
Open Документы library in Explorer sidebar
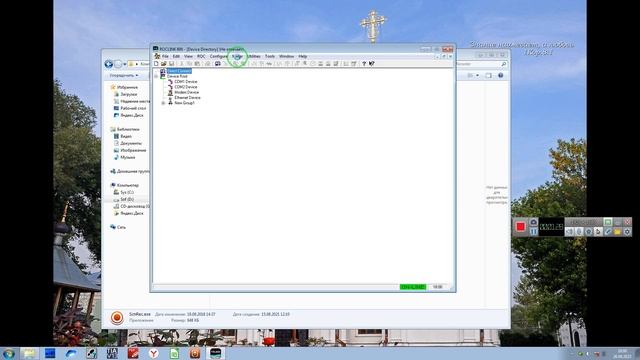131,143
